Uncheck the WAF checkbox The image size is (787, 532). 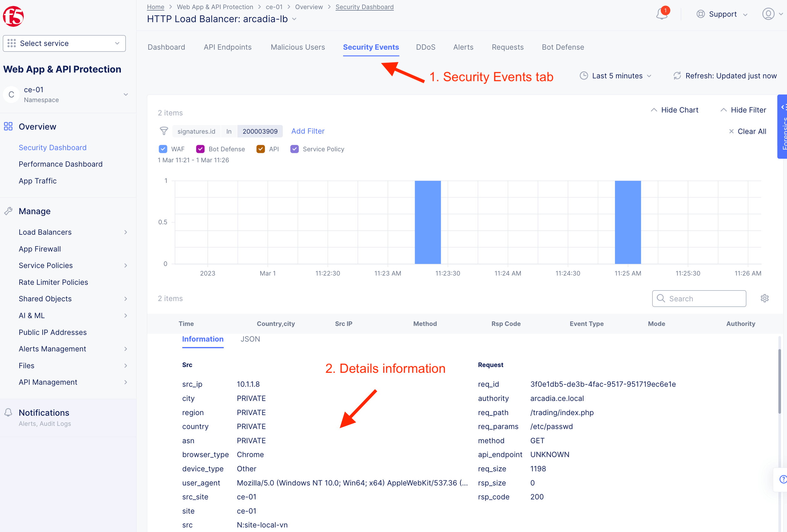163,149
